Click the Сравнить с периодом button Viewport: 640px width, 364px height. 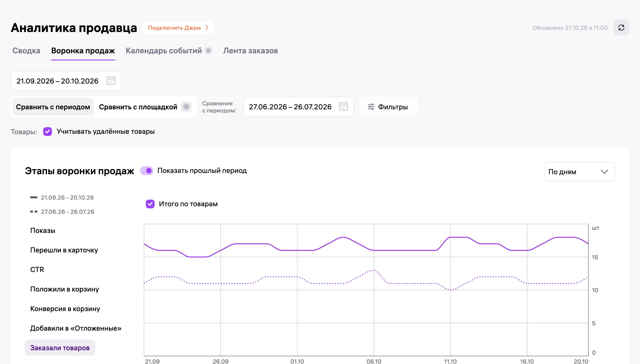[x=53, y=107]
